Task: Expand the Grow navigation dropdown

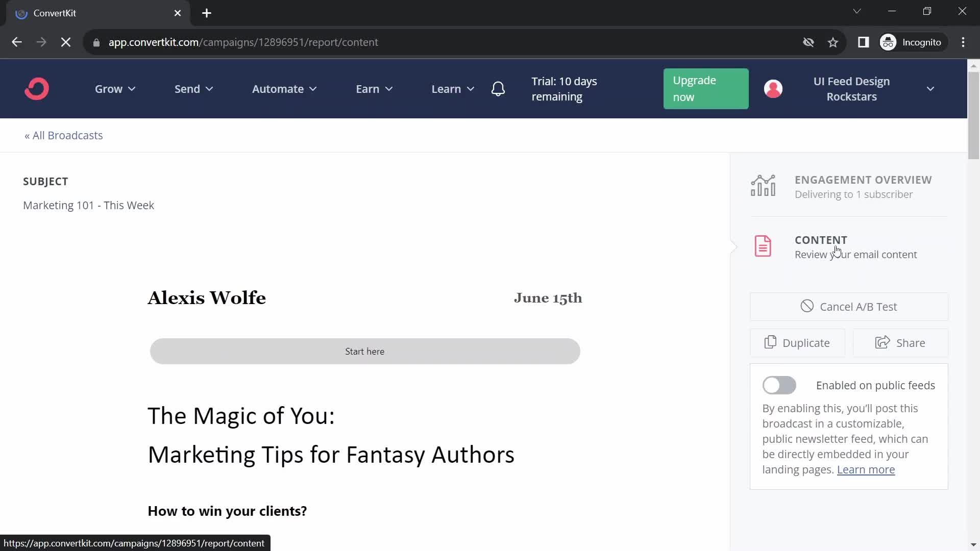Action: click(x=114, y=89)
